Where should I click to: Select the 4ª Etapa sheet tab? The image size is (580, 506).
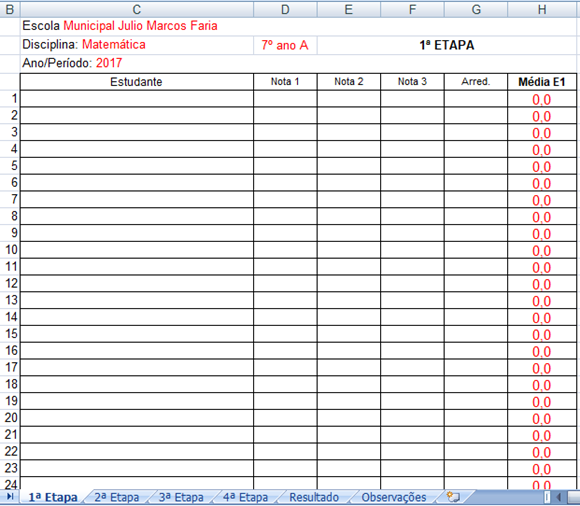point(246,497)
